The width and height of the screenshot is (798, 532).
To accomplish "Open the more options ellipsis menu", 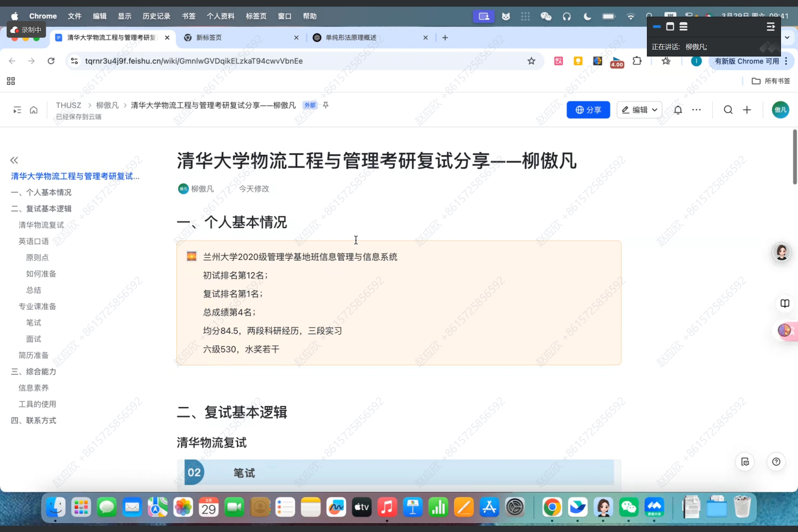I will 696,110.
